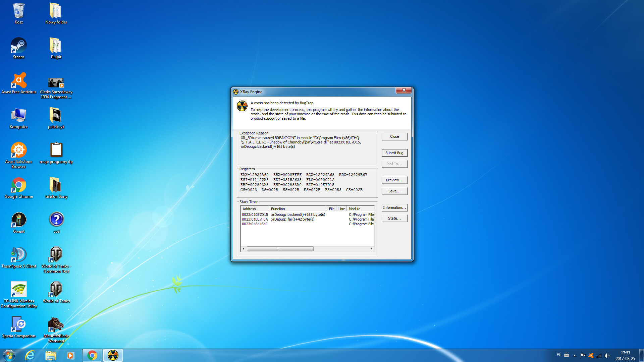Select the Xperia Companion desktop icon
Screen dimensions: 644x362
pyautogui.click(x=19, y=325)
